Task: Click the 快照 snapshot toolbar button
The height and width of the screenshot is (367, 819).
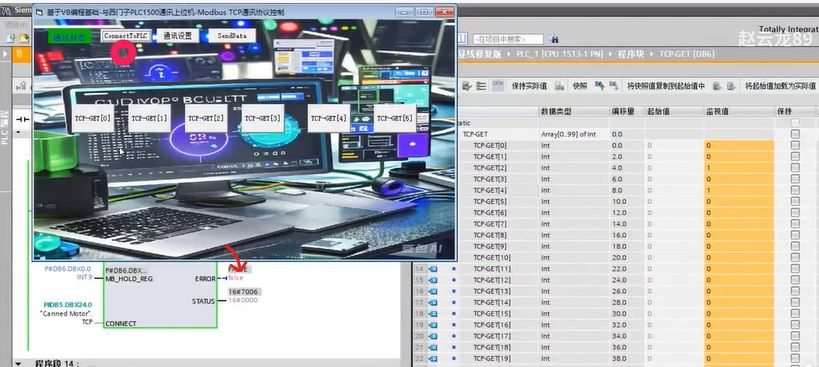Action: 580,86
